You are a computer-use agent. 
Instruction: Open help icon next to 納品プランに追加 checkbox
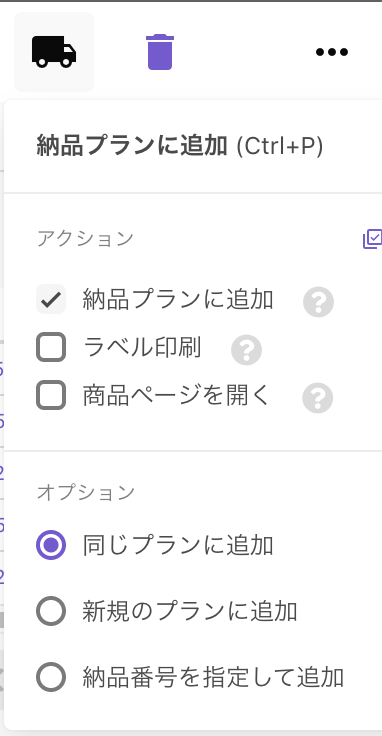point(319,302)
